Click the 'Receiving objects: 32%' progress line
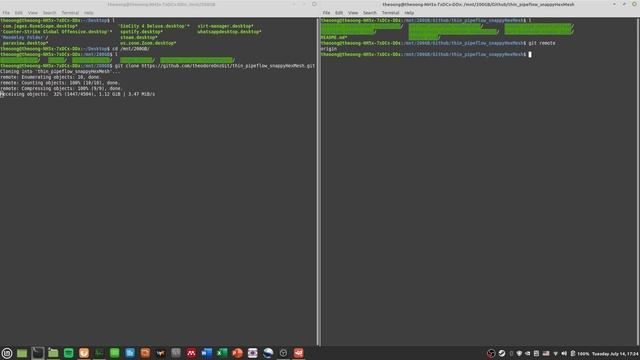 78,94
